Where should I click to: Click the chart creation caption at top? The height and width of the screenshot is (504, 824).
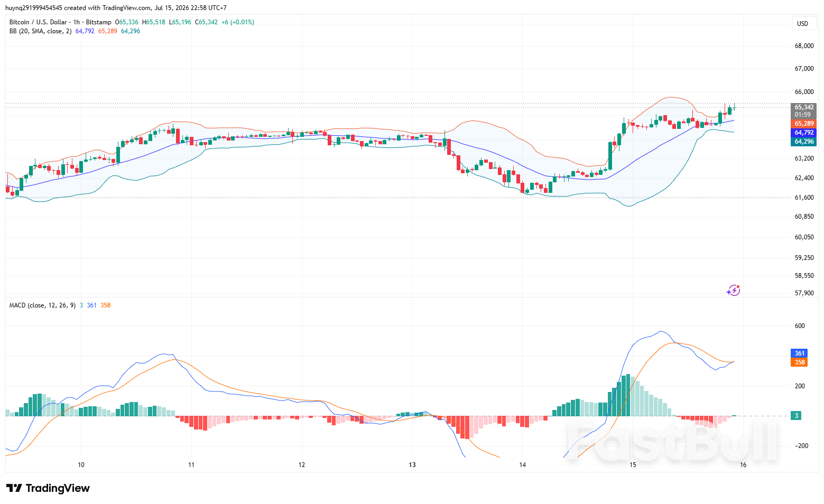tap(116, 8)
